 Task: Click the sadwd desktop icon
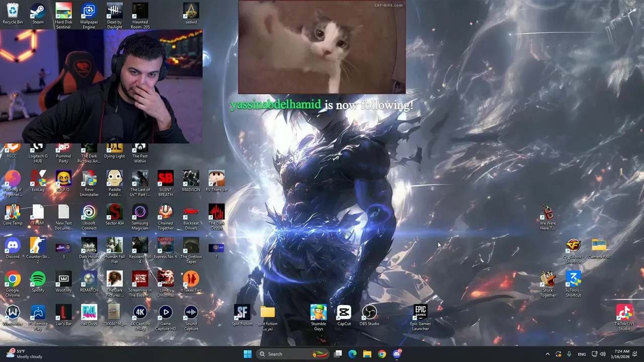[x=191, y=14]
